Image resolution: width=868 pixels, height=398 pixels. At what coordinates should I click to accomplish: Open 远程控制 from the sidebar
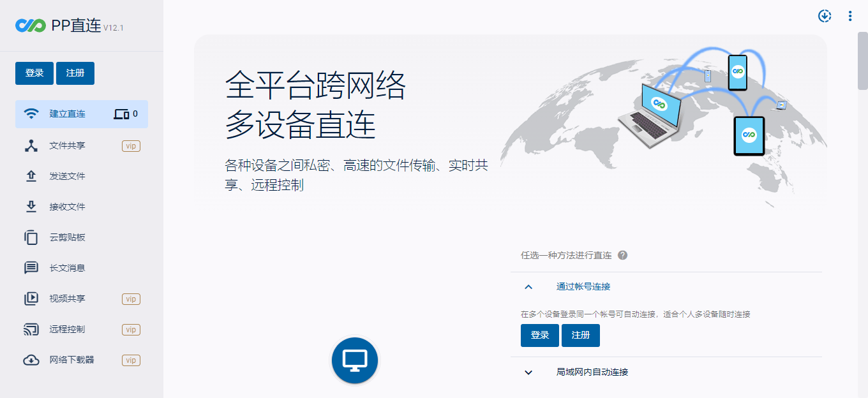[68, 329]
